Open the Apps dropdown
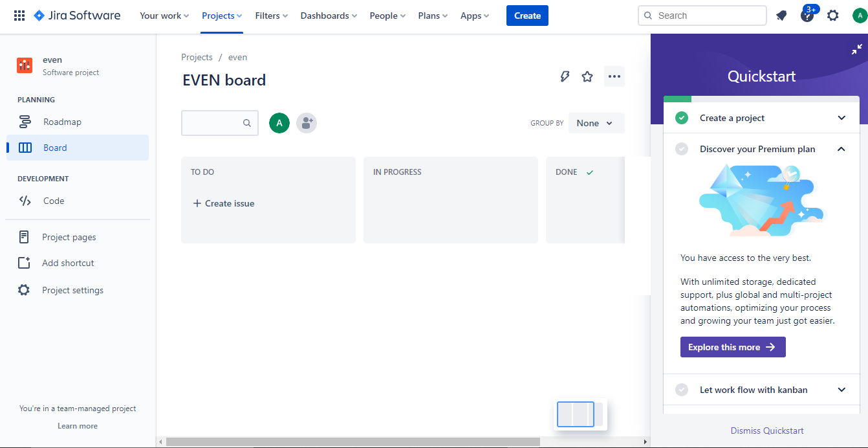The width and height of the screenshot is (868, 448). [x=475, y=16]
